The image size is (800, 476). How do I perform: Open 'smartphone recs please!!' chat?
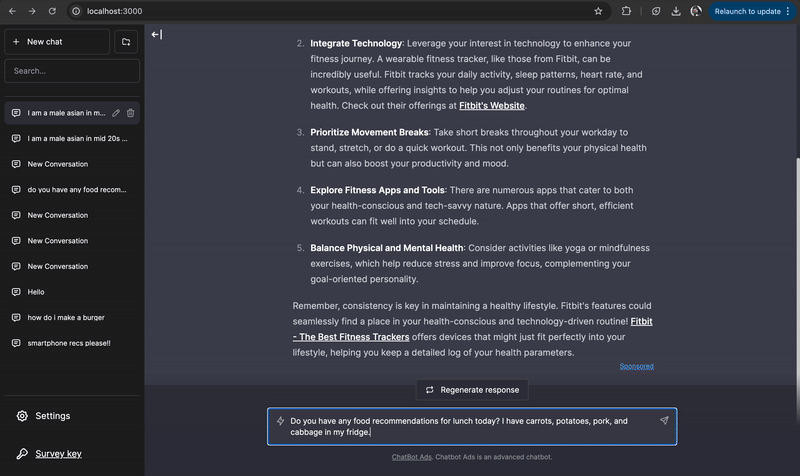tap(72, 343)
